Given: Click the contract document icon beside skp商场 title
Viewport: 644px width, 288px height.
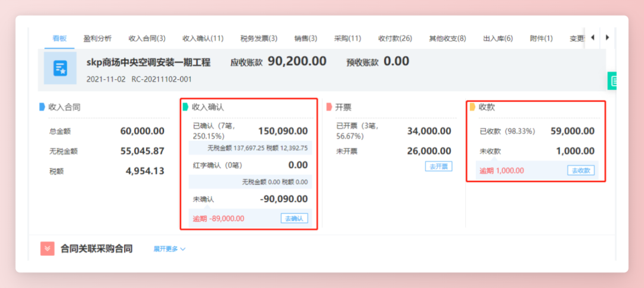Looking at the screenshot, I should (60, 68).
